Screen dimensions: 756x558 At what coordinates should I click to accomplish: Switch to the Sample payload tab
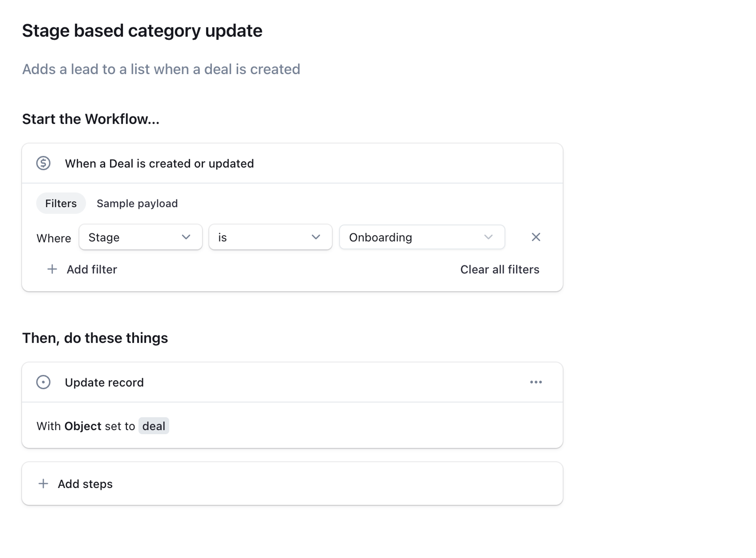[137, 204]
